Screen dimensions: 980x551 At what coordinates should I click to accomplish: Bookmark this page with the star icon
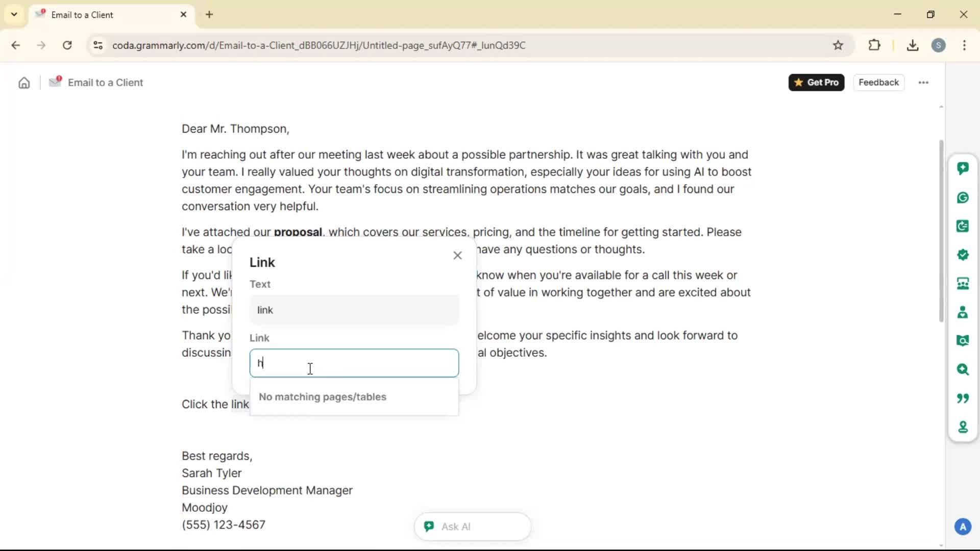pos(838,45)
